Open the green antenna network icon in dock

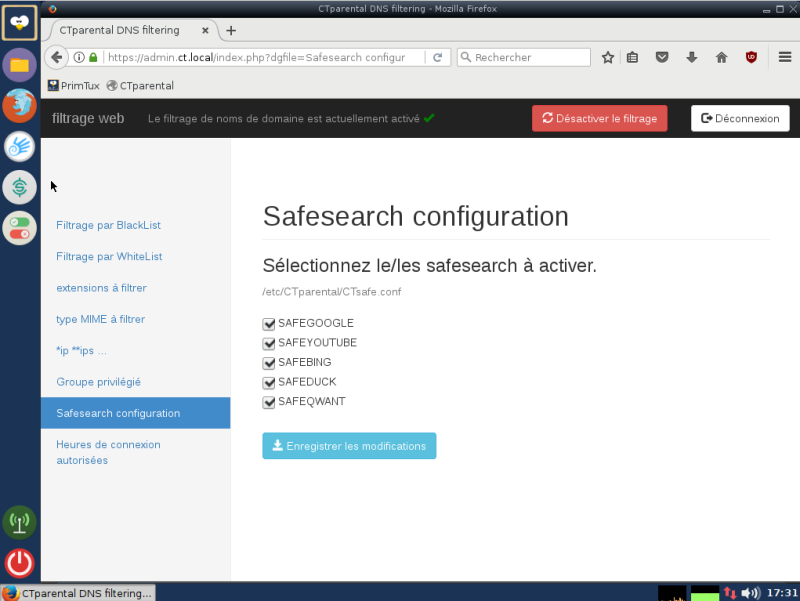pos(19,522)
